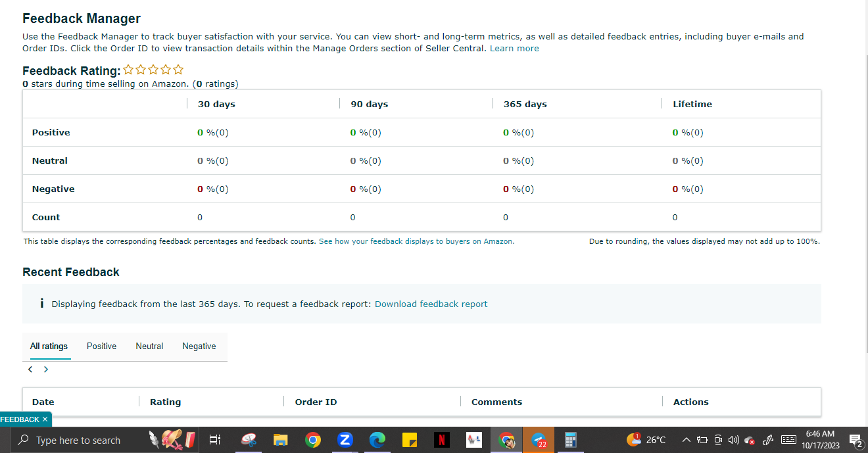
Task: Click the Order ID column header
Action: coord(316,402)
